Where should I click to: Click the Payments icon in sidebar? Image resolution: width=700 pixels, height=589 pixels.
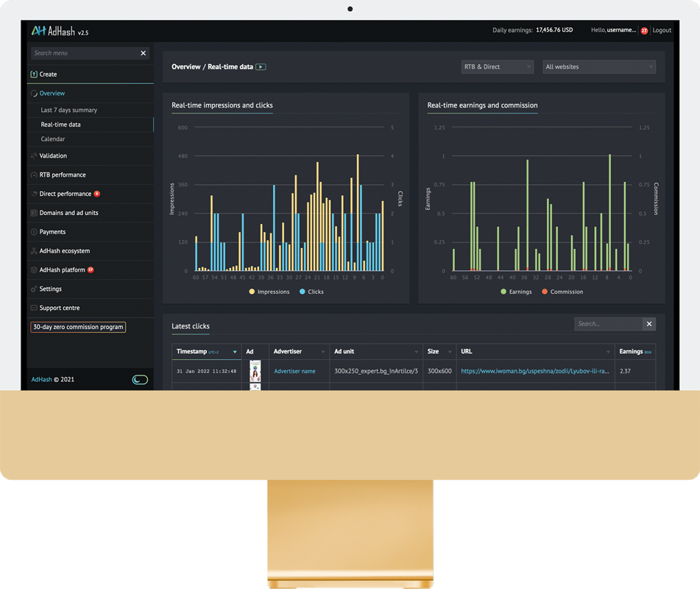pyautogui.click(x=34, y=232)
